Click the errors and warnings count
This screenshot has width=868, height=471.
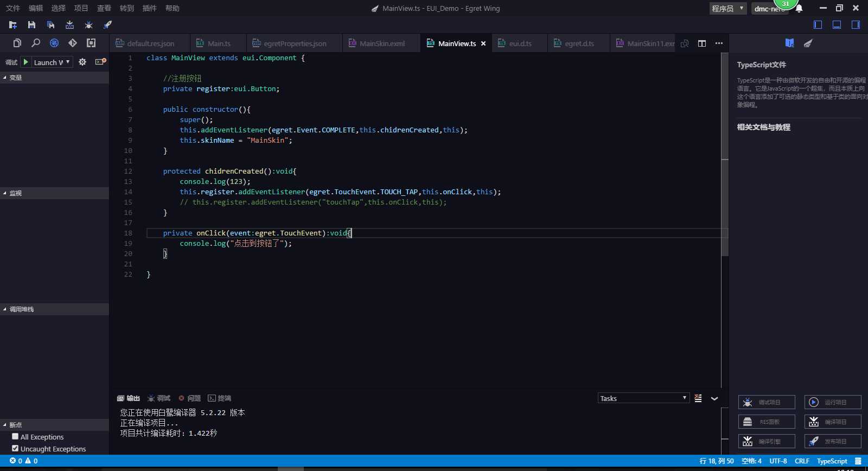point(24,461)
